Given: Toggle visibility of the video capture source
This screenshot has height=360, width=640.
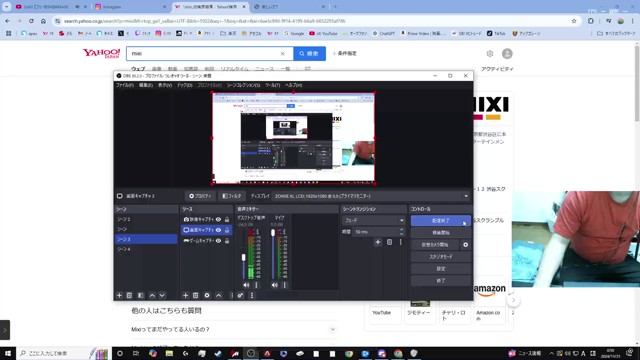Looking at the screenshot, I should tap(219, 219).
